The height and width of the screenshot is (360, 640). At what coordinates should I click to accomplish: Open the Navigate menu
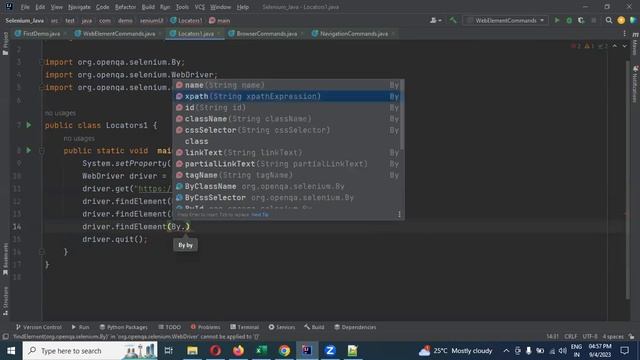pos(79,7)
